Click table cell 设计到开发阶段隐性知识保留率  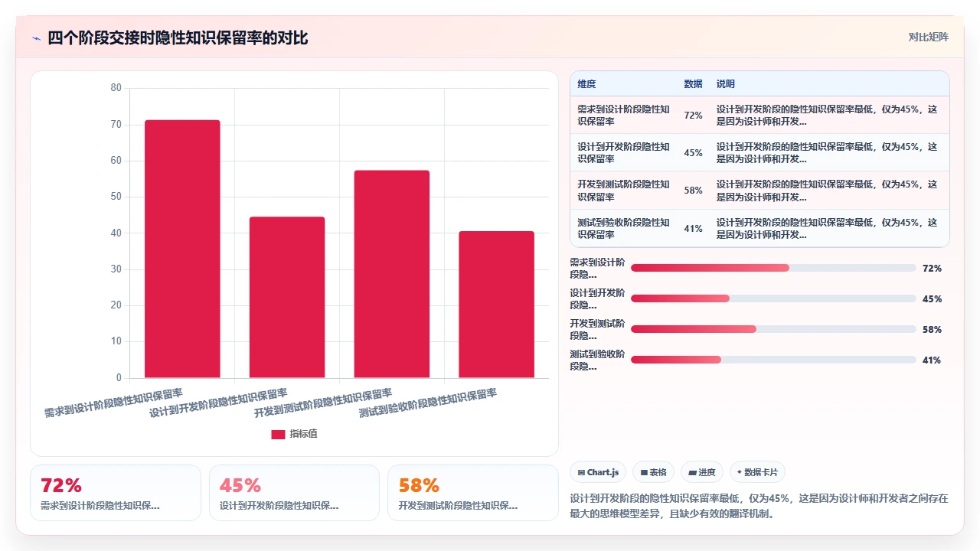(623, 153)
